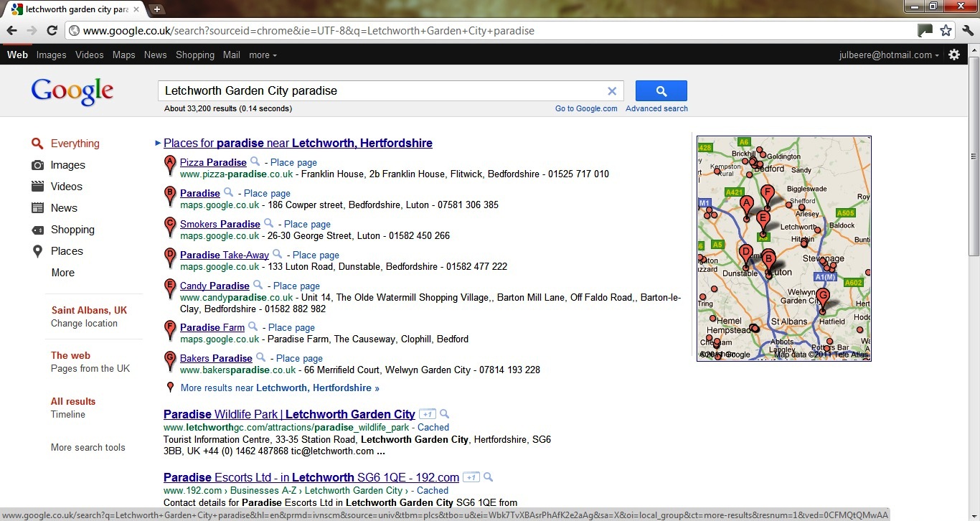Open the Bakers Paradise result link

[x=216, y=358]
